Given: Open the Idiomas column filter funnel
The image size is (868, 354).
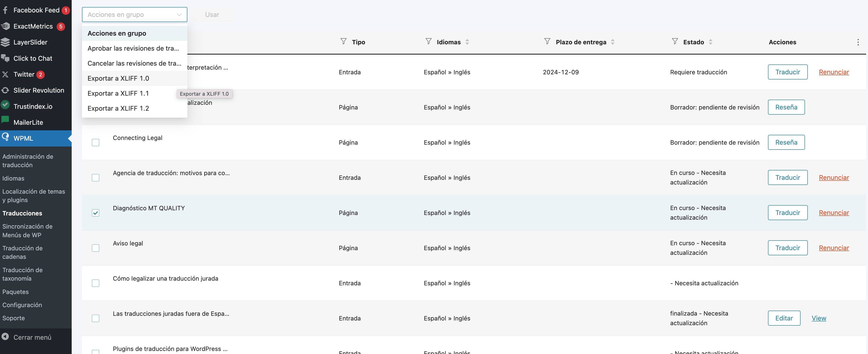Looking at the screenshot, I should coord(428,41).
